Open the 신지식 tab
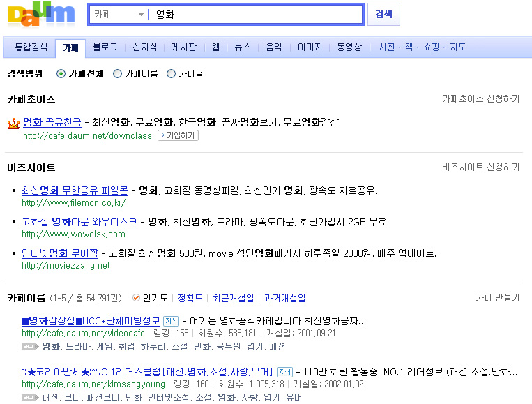Image resolution: width=532 pixels, height=404 pixels. pos(145,47)
